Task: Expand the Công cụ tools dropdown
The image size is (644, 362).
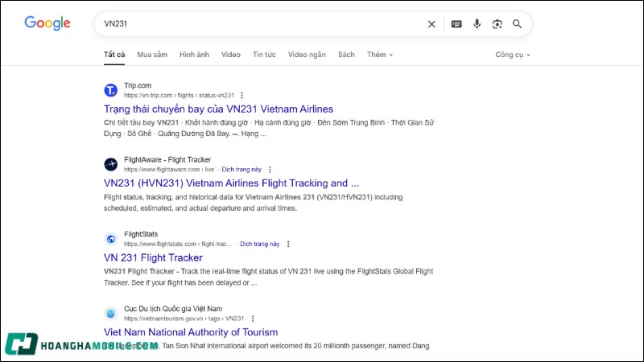Action: click(x=513, y=55)
